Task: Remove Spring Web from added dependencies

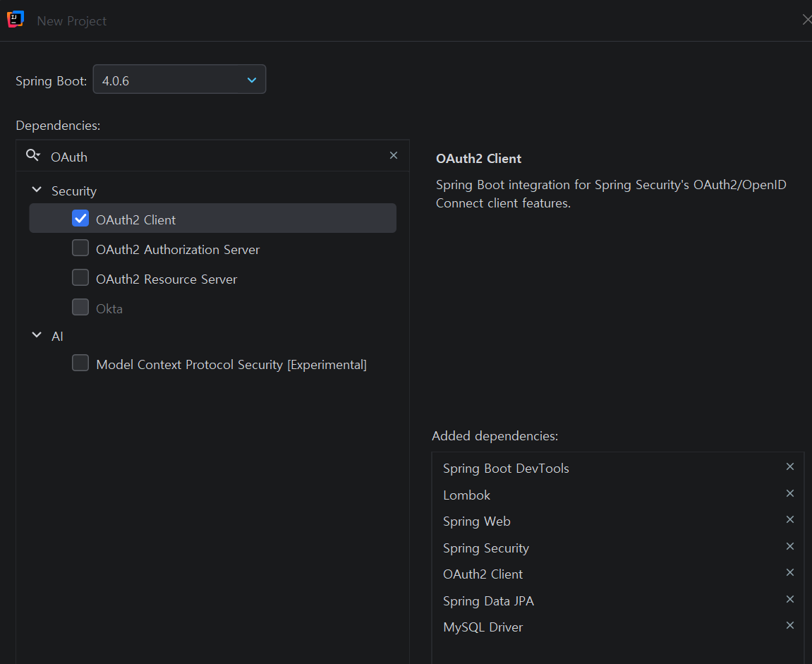Action: 789,519
